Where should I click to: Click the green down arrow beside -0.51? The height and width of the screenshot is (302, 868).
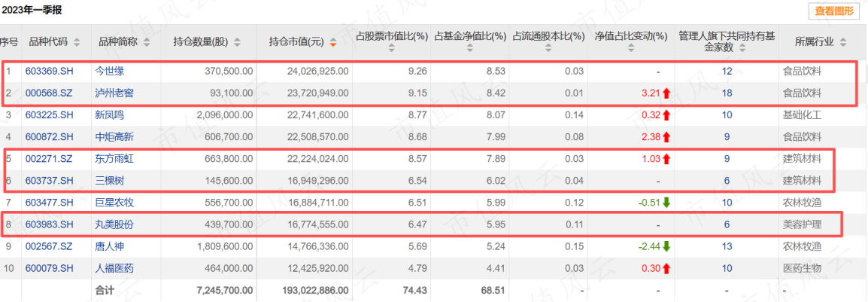[666, 203]
